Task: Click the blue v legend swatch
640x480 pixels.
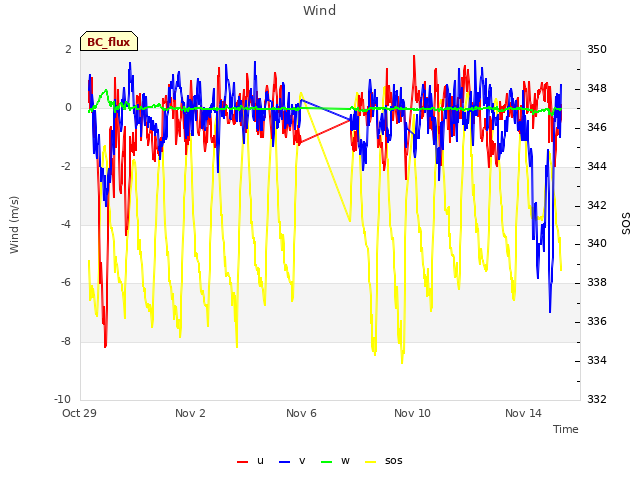Action: tap(284, 462)
